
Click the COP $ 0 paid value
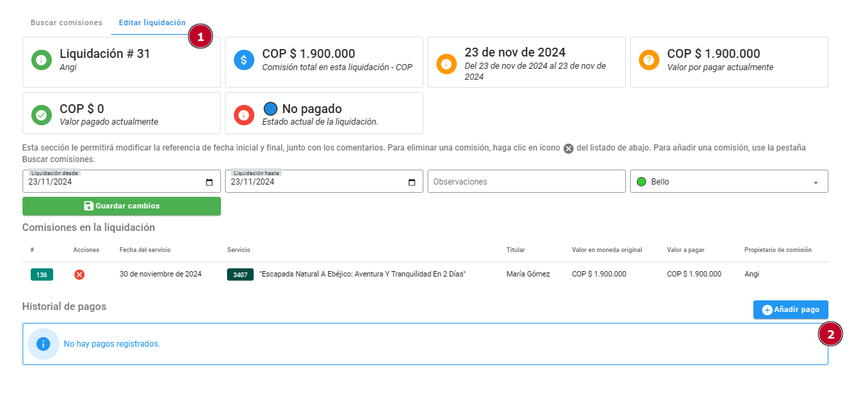(x=82, y=109)
